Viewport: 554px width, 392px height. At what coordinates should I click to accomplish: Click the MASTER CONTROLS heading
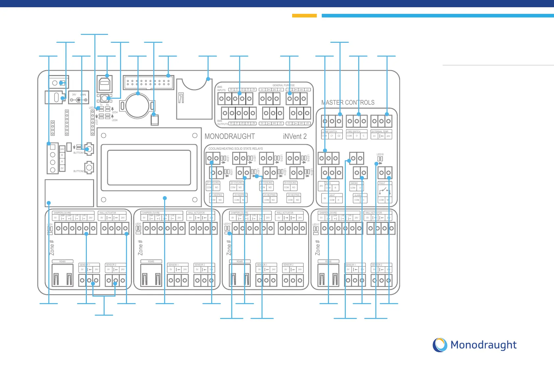click(348, 103)
